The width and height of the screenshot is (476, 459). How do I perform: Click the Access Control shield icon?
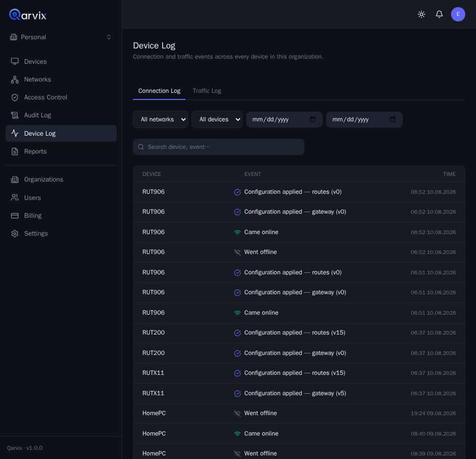tap(15, 97)
